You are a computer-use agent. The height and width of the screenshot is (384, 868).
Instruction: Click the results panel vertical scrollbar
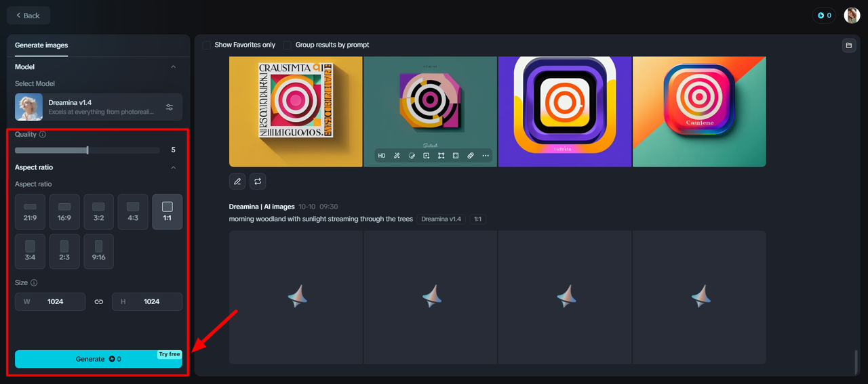(x=856, y=361)
